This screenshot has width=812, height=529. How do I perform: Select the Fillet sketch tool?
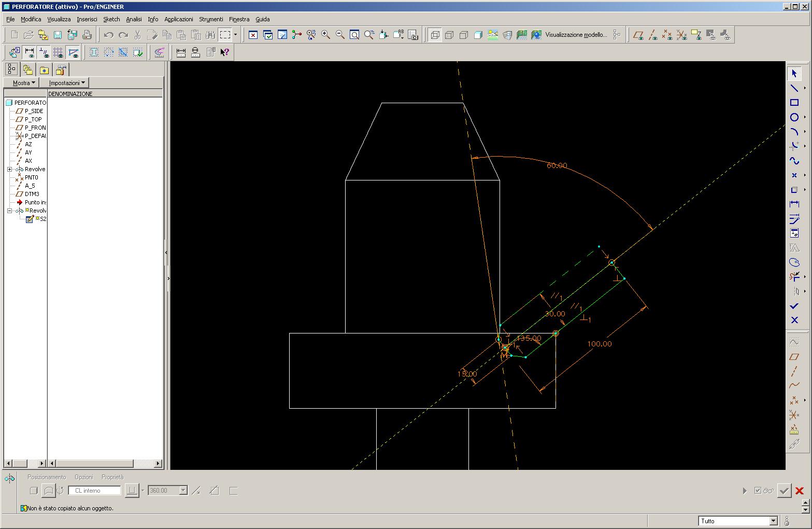point(794,146)
